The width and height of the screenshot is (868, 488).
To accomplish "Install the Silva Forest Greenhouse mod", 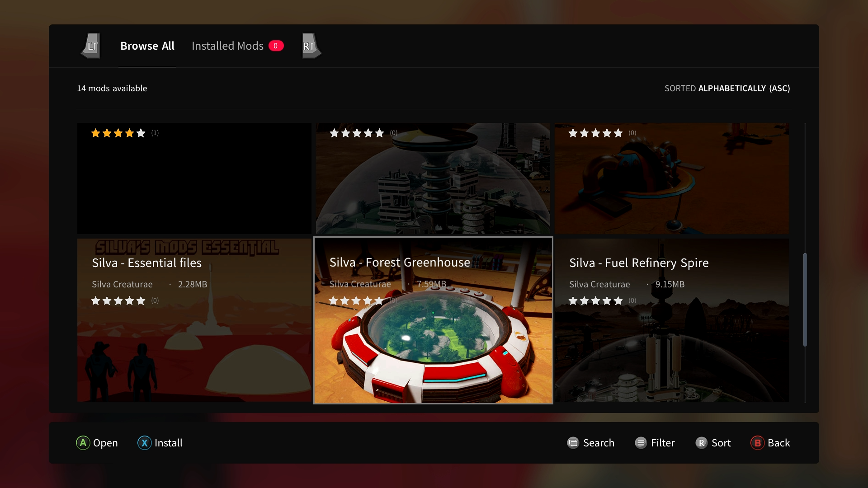I will click(x=159, y=443).
